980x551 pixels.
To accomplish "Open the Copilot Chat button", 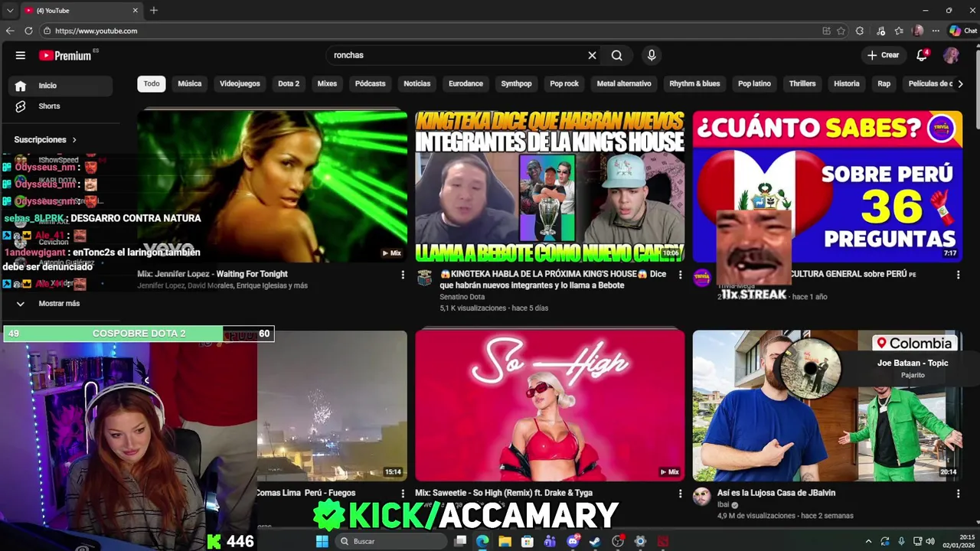I will click(963, 31).
